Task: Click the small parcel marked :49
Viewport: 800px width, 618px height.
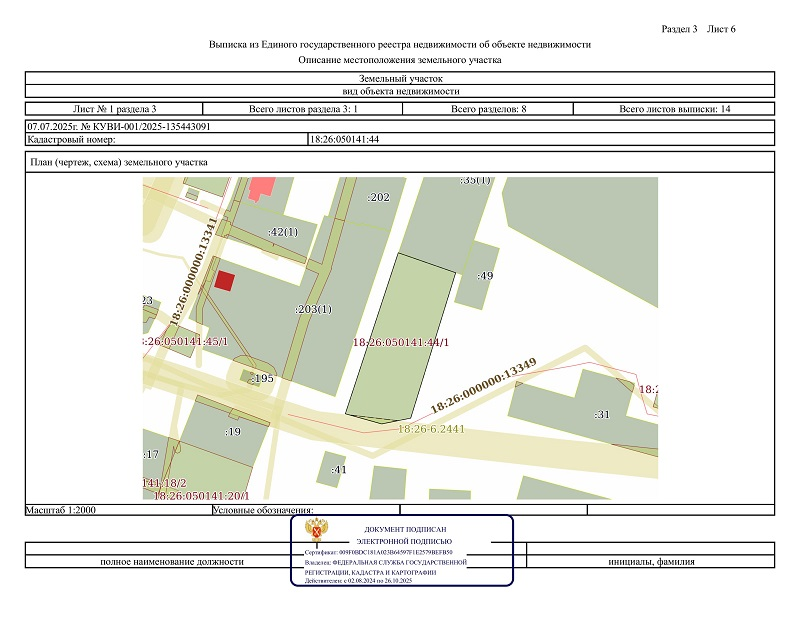Action: [485, 275]
